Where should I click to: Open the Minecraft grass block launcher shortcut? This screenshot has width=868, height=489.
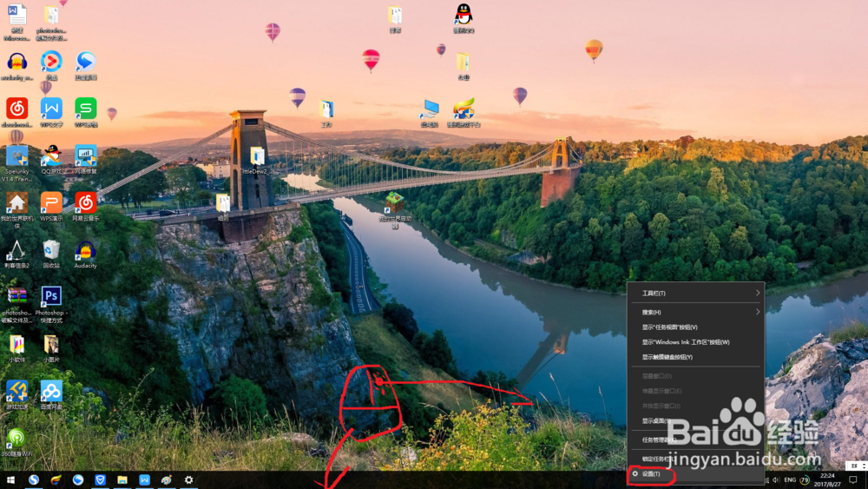tap(395, 209)
